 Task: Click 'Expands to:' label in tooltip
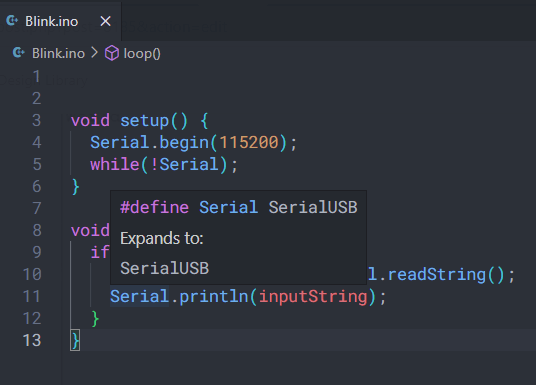(x=162, y=238)
